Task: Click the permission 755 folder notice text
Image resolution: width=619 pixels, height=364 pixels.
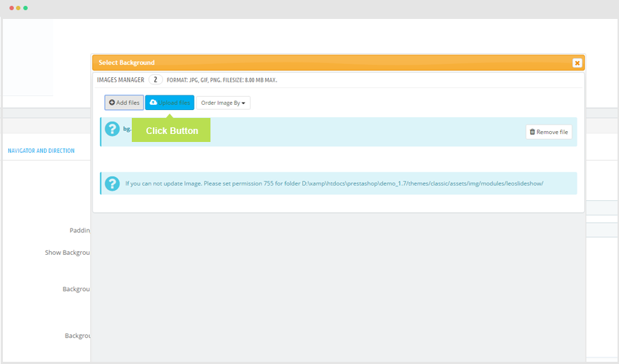Action: pos(334,183)
